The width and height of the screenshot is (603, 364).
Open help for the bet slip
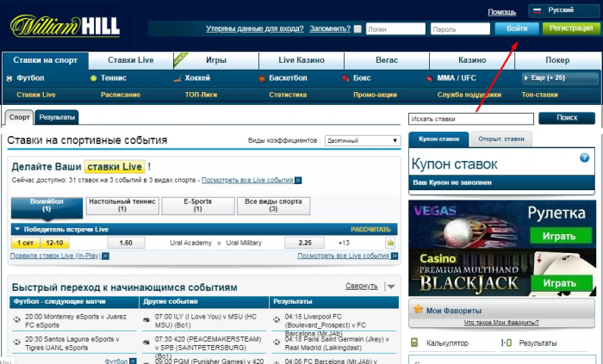point(585,157)
